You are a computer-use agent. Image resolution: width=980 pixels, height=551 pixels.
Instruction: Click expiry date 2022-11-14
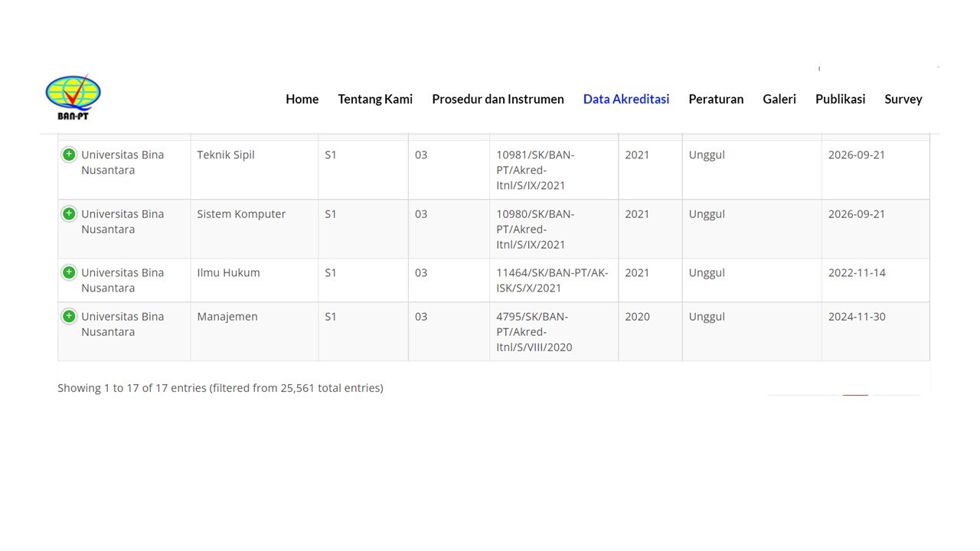point(857,272)
